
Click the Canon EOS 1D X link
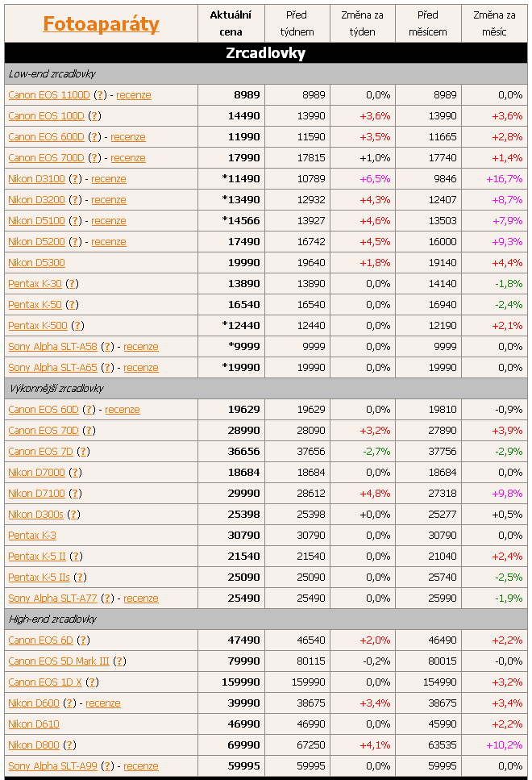pos(44,682)
